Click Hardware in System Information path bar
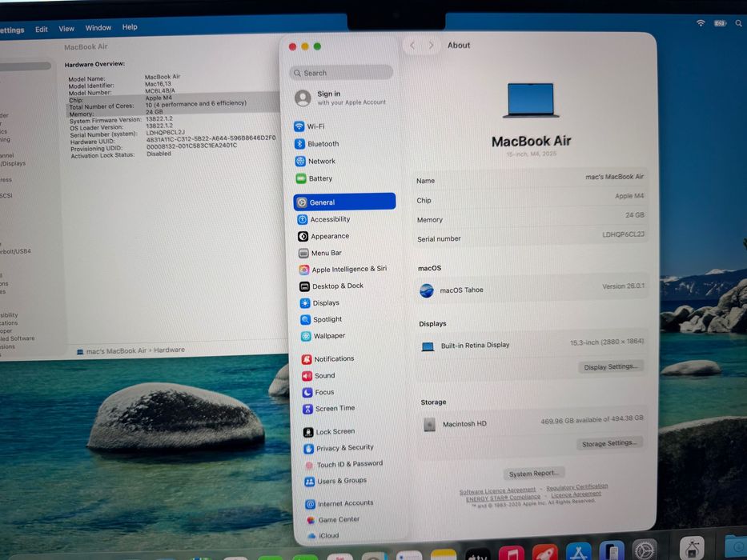 tap(169, 350)
